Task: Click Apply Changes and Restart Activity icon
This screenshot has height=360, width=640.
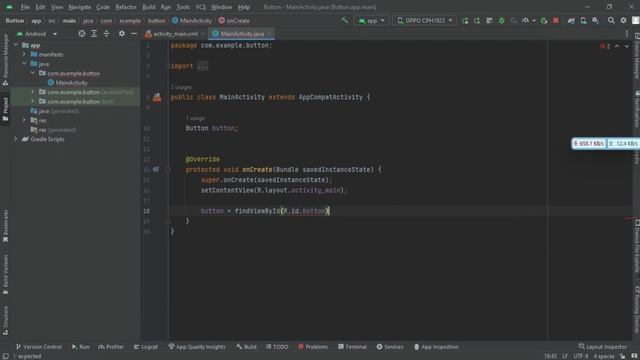Action: click(x=464, y=20)
